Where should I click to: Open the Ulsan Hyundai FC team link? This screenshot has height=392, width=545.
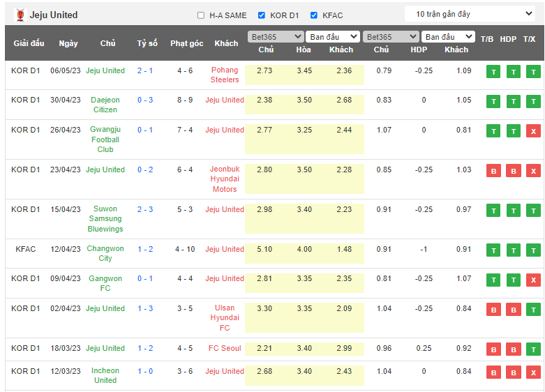225,317
